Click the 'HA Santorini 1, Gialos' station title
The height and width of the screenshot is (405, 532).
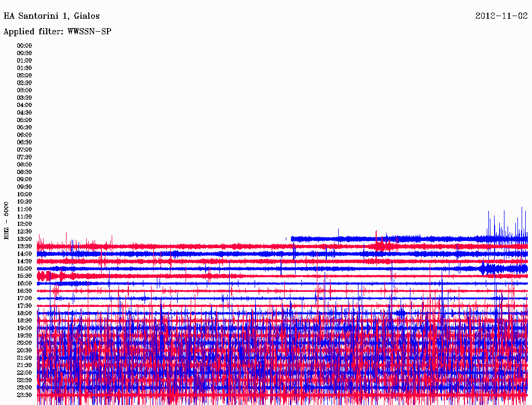click(x=51, y=16)
